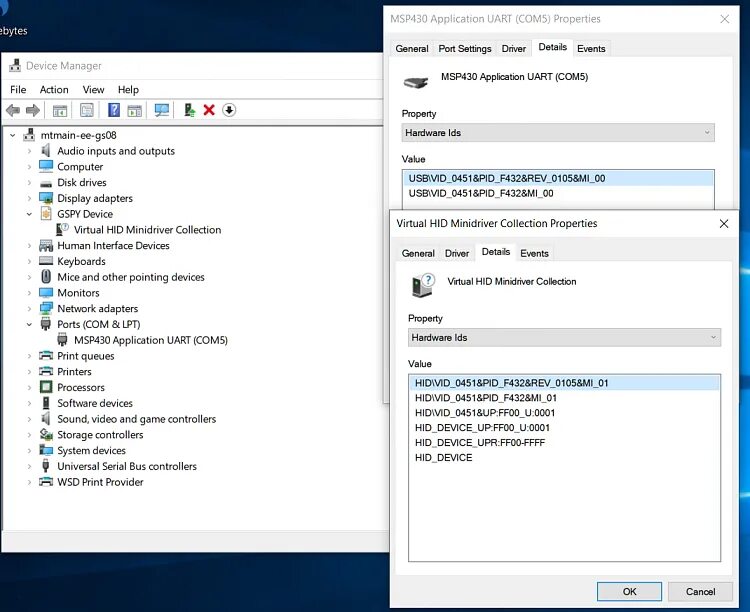Screen dimensions: 750x612
Task: Click the Forward arrow in Device Manager toolbar
Action: click(x=33, y=111)
